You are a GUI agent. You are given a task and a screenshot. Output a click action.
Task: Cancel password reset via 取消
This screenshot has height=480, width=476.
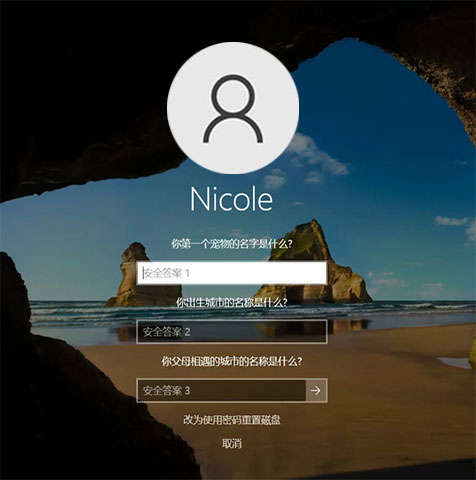(x=232, y=443)
